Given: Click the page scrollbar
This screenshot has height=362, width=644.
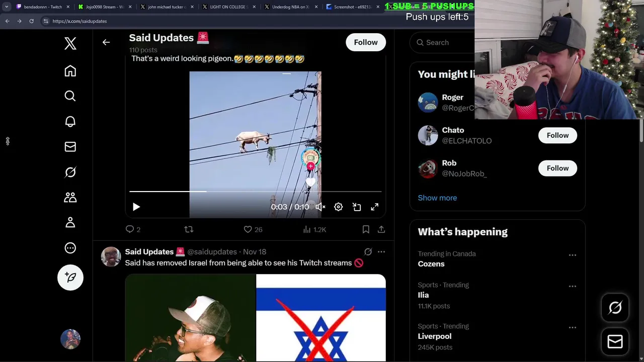Looking at the screenshot, I should pyautogui.click(x=641, y=131).
